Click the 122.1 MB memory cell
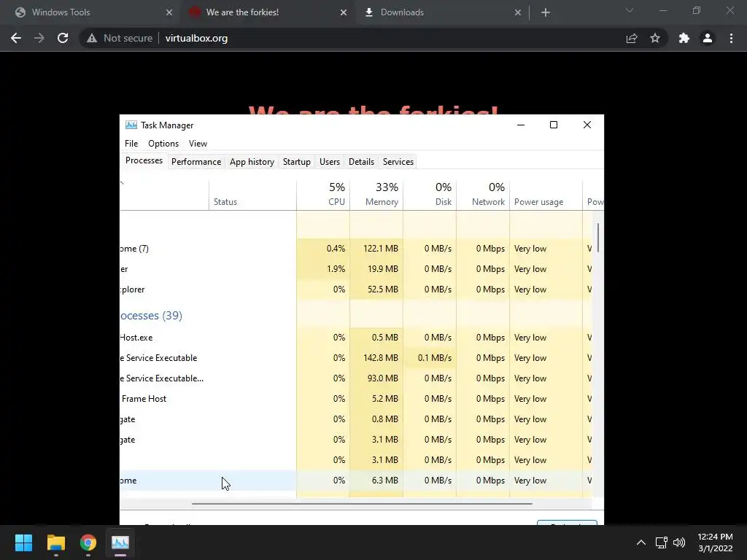This screenshot has width=747, height=560. pos(376,249)
